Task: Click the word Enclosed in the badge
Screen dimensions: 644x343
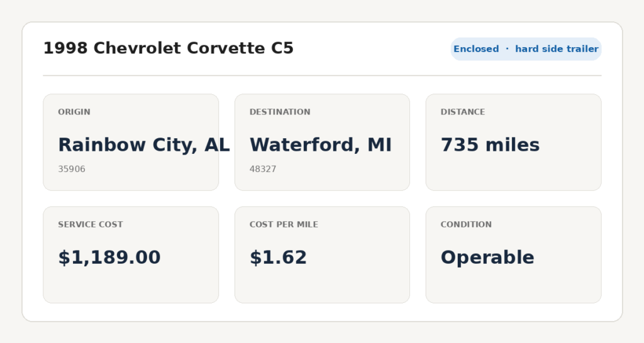Action: point(476,49)
